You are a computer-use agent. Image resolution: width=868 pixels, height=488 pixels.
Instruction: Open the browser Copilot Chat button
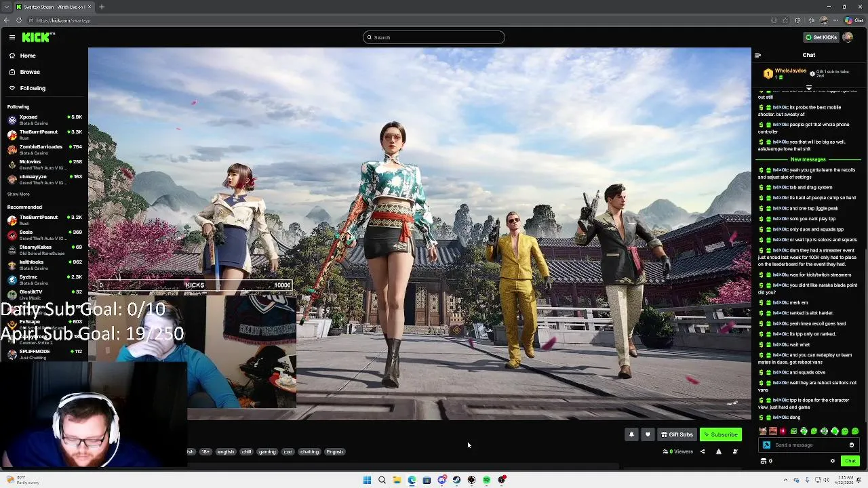(x=854, y=20)
